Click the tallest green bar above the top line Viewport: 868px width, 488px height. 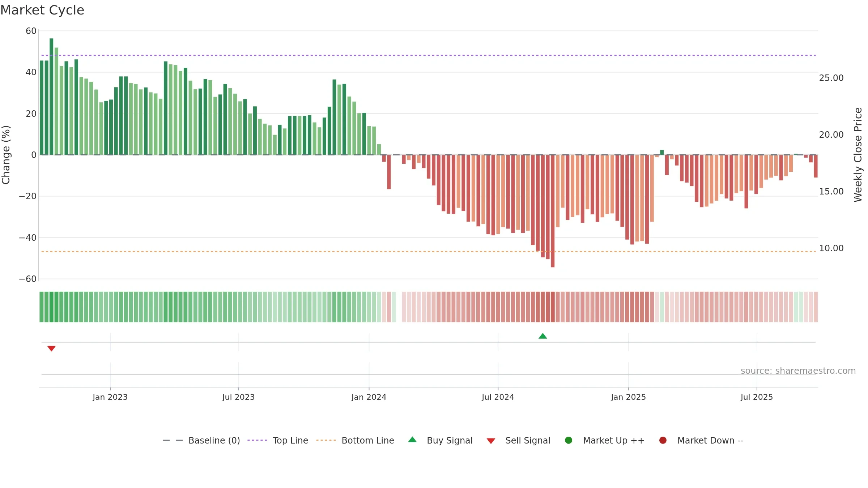click(x=51, y=97)
